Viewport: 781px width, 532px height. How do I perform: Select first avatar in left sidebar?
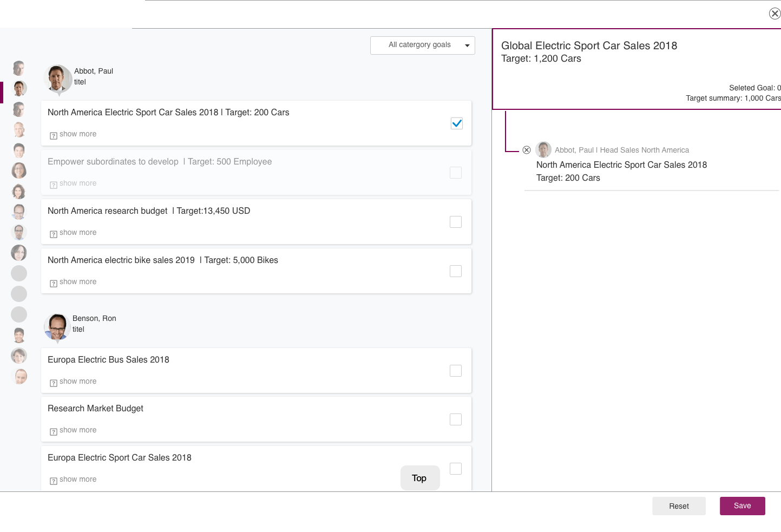tap(19, 68)
